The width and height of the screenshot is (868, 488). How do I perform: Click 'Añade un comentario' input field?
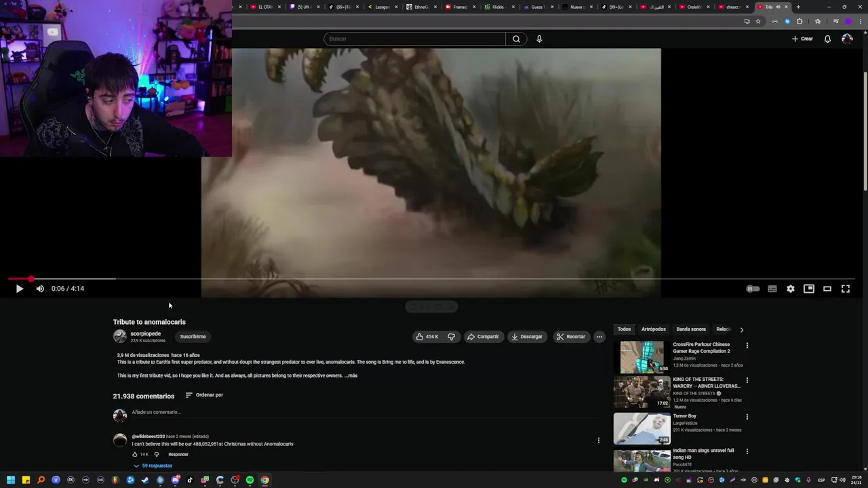(366, 412)
